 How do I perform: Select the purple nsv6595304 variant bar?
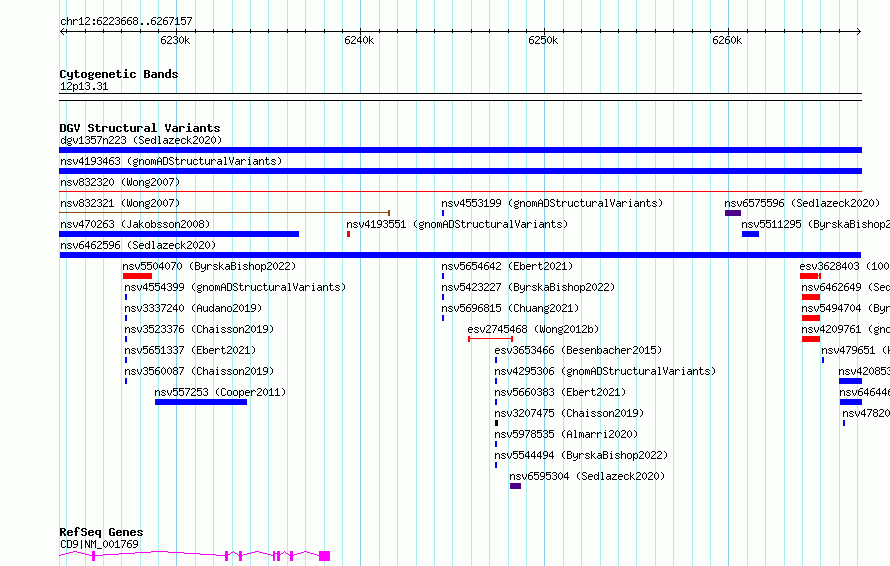pos(515,486)
